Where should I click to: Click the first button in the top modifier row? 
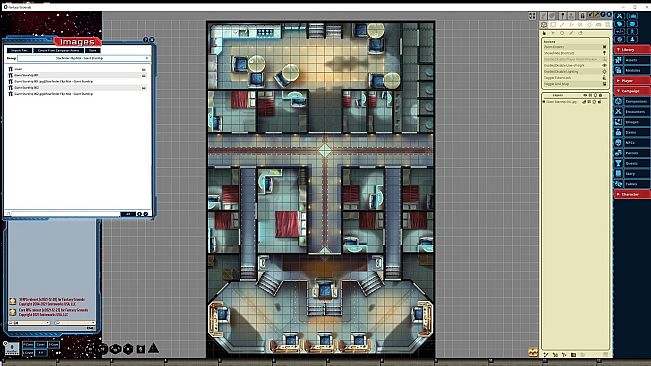28,345
